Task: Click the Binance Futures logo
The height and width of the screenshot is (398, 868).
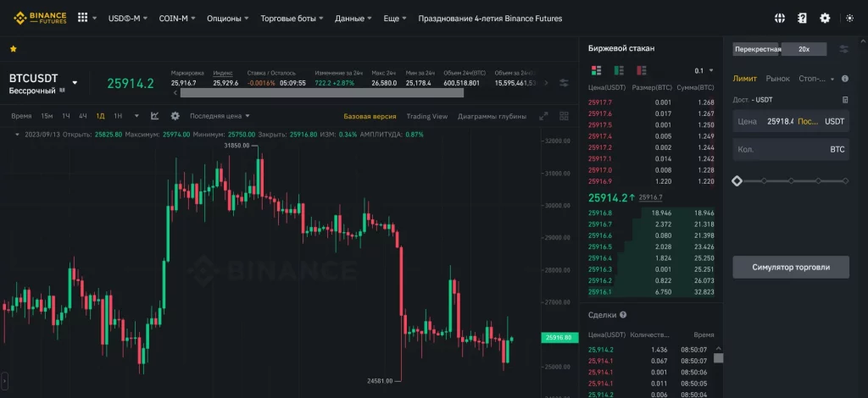Action: click(x=40, y=18)
